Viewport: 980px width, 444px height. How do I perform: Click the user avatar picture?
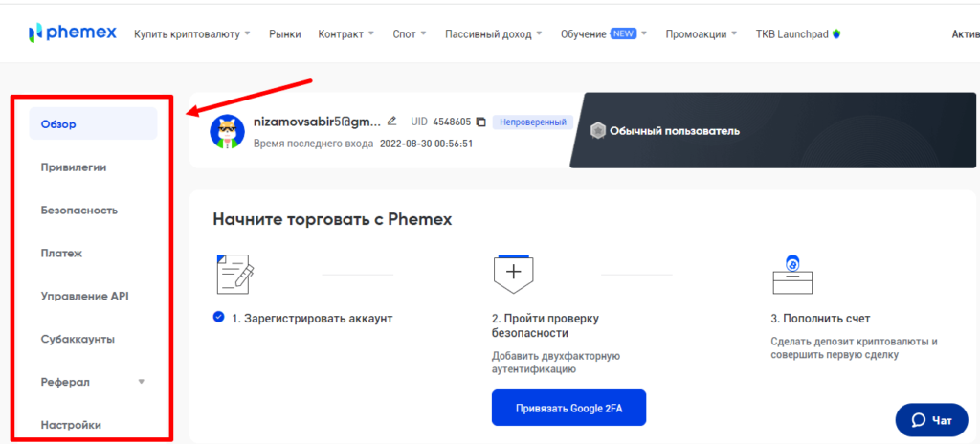tap(228, 132)
